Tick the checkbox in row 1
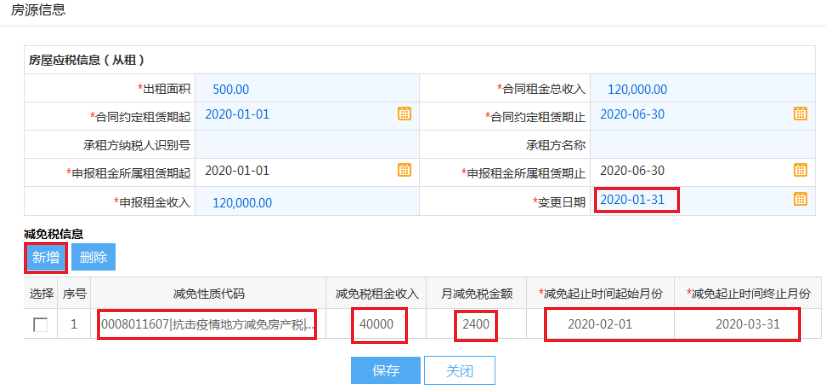826x391 pixels. [x=41, y=325]
